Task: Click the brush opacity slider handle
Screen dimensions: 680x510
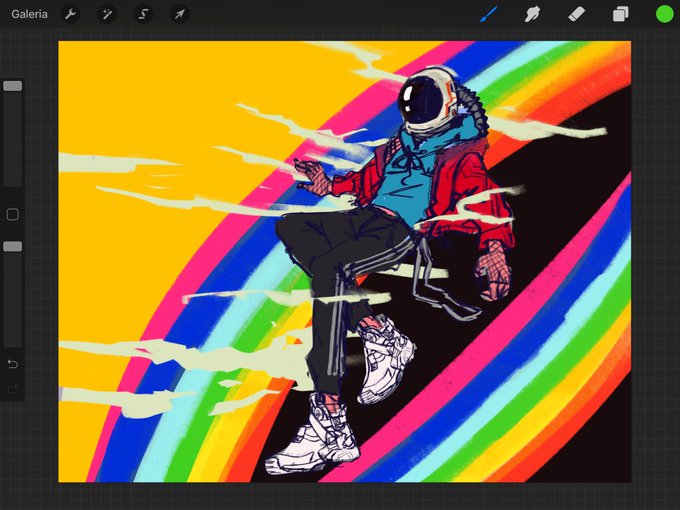Action: pyautogui.click(x=13, y=246)
